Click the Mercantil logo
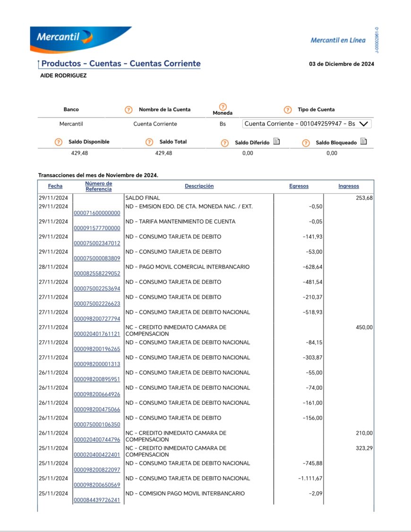Screen dimensions: 411x532 click(81, 39)
